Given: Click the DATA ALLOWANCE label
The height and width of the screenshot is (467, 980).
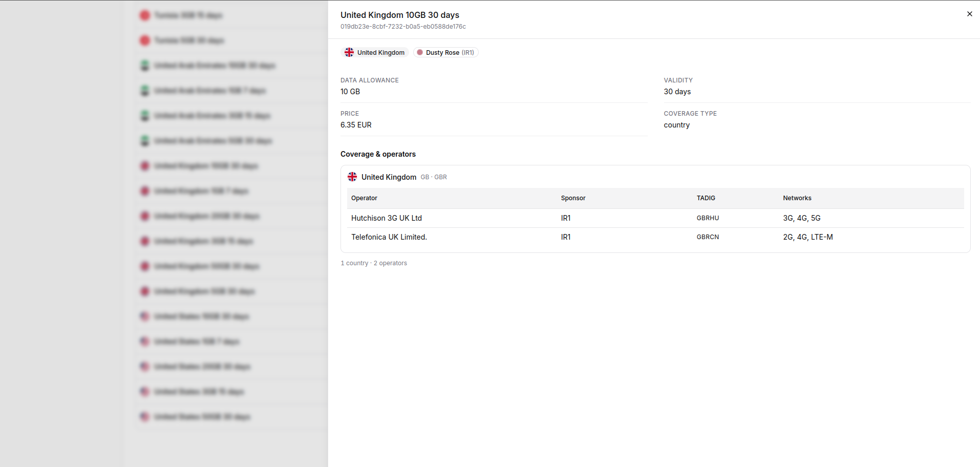Looking at the screenshot, I should pyautogui.click(x=369, y=80).
